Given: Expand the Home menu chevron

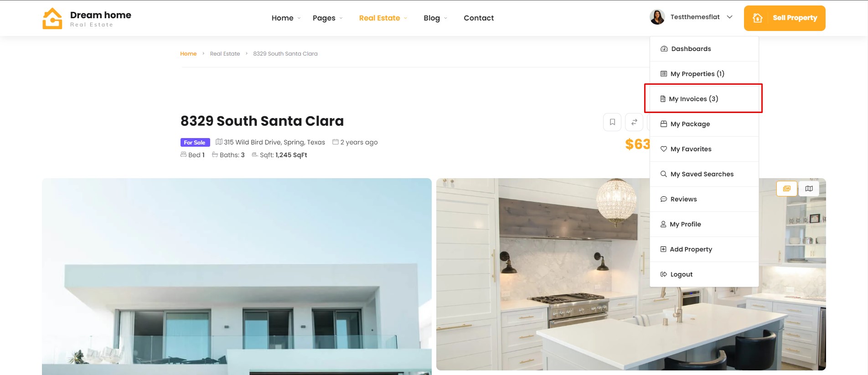Looking at the screenshot, I should (299, 18).
